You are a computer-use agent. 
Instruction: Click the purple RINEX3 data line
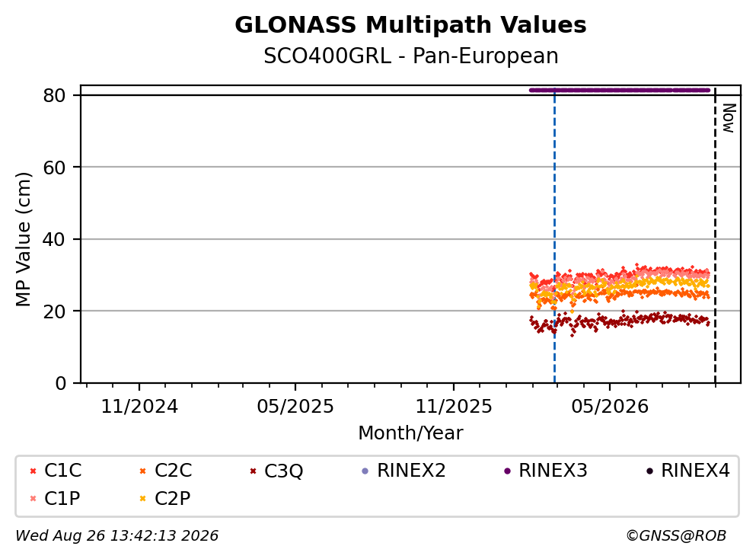point(620,90)
